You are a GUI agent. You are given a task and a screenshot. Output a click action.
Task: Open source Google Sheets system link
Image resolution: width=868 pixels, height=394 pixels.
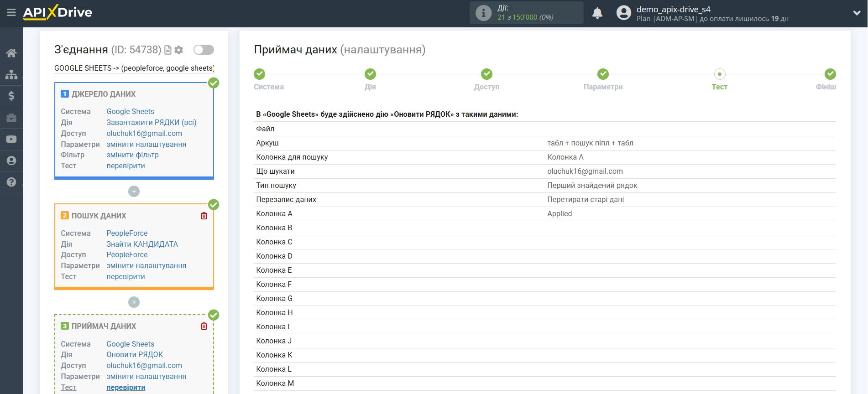point(130,111)
